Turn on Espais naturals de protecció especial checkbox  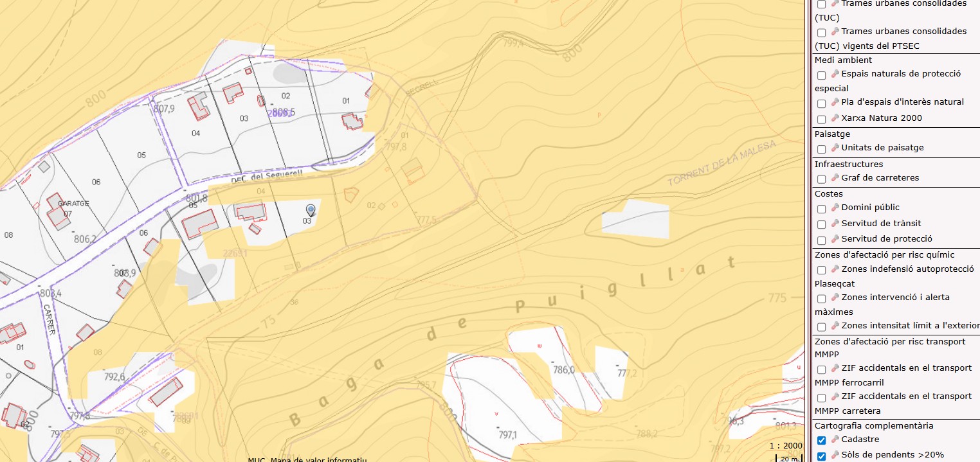[821, 75]
